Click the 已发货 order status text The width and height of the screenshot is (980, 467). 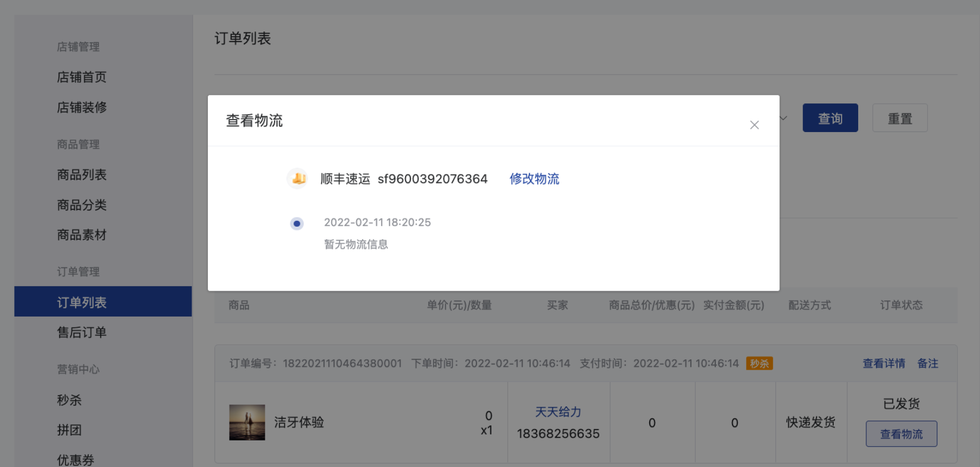pos(901,404)
